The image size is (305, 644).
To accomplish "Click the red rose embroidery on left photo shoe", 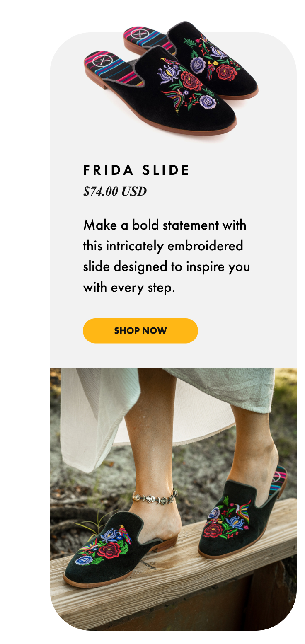I will tap(109, 550).
